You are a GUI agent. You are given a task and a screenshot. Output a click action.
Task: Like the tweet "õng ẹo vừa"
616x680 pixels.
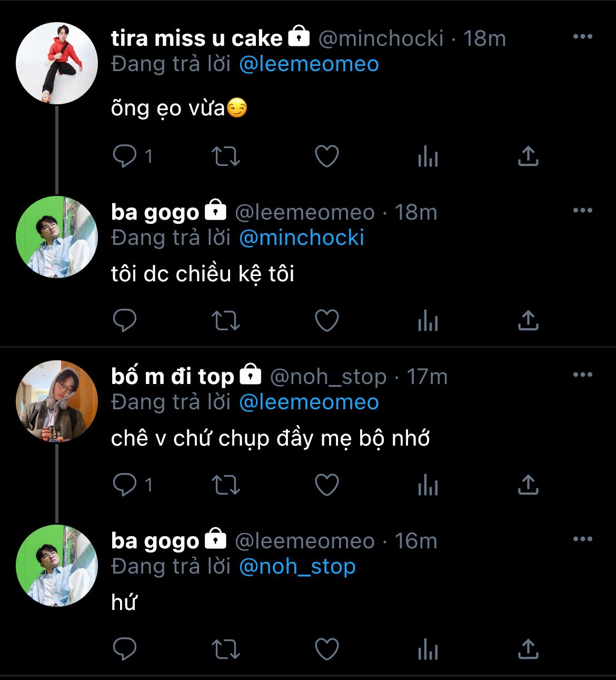click(x=326, y=156)
